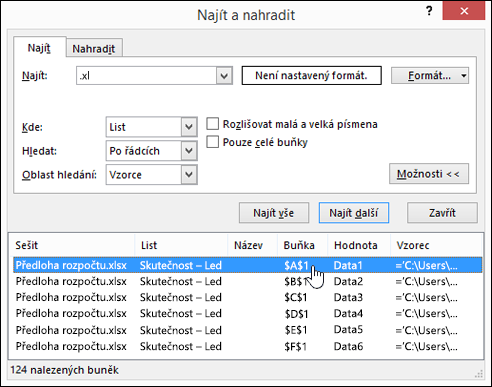Viewport: 492px width, 387px height.
Task: Click the 124 nalezených buněk status text
Action: tap(64, 370)
